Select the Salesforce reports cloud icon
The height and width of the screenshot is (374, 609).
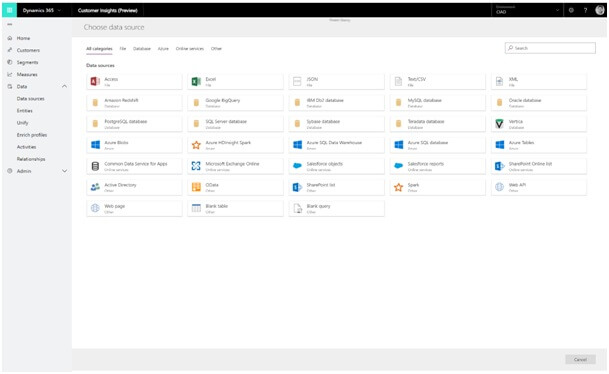pos(398,166)
